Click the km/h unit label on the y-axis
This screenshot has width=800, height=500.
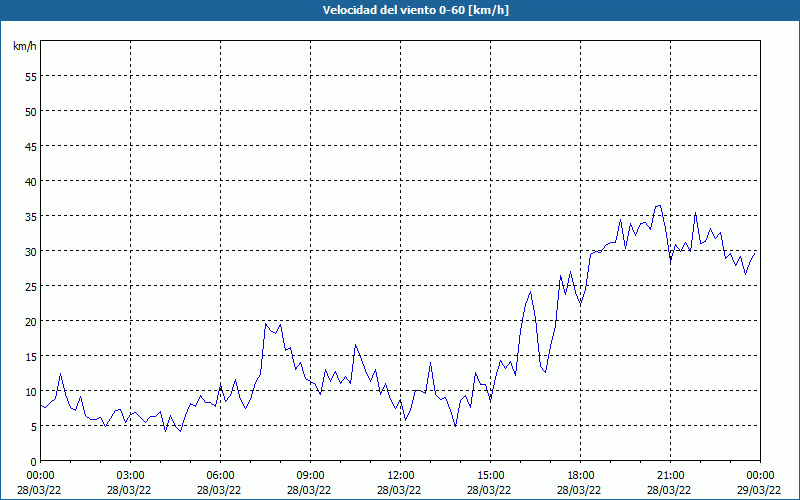(25, 46)
